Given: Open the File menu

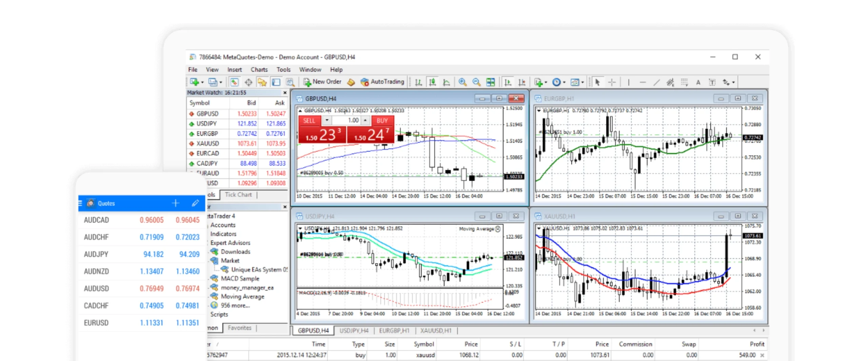Looking at the screenshot, I should (193, 69).
